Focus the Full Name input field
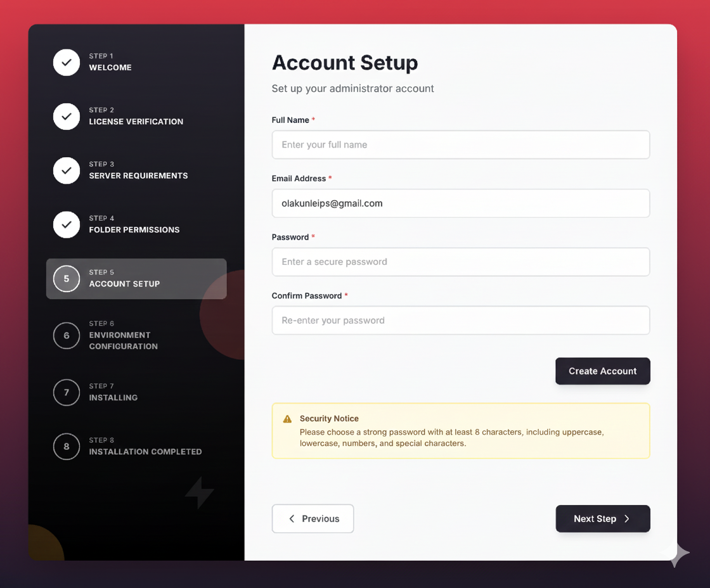Image resolution: width=710 pixels, height=588 pixels. [460, 144]
